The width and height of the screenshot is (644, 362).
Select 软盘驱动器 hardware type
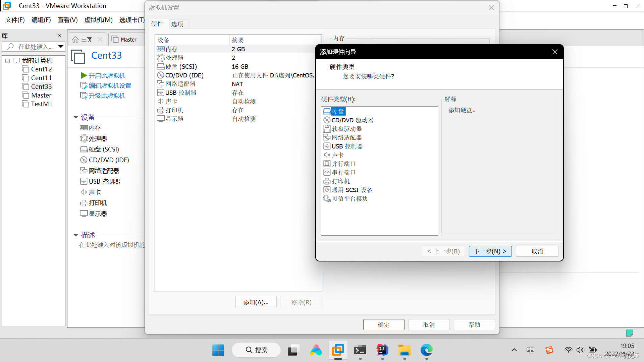[342, 129]
